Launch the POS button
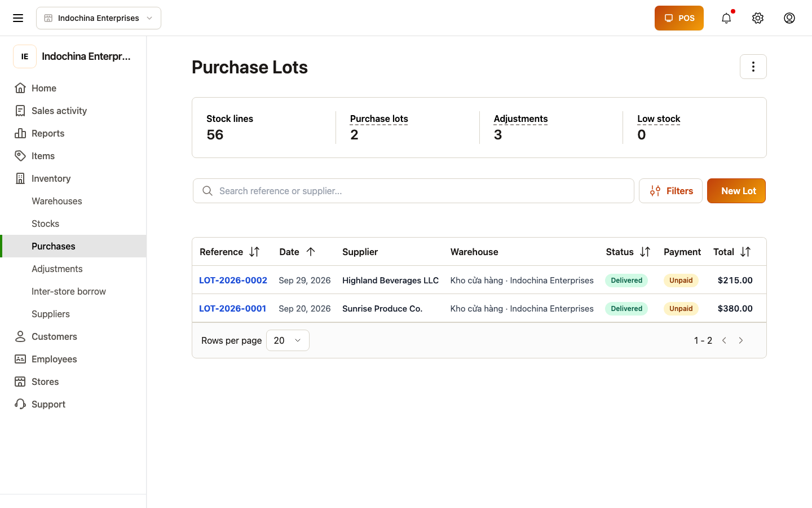This screenshot has height=508, width=812. [679, 18]
